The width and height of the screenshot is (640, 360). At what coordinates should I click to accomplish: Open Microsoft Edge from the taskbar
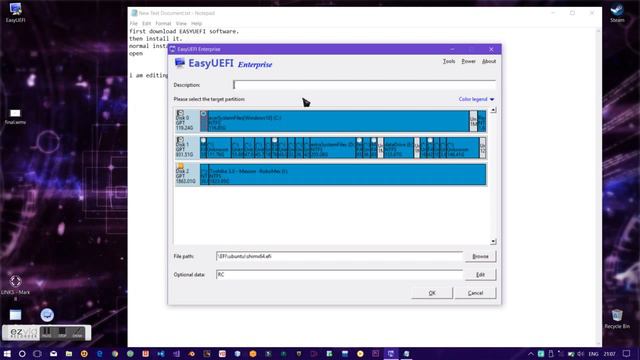pos(100,353)
